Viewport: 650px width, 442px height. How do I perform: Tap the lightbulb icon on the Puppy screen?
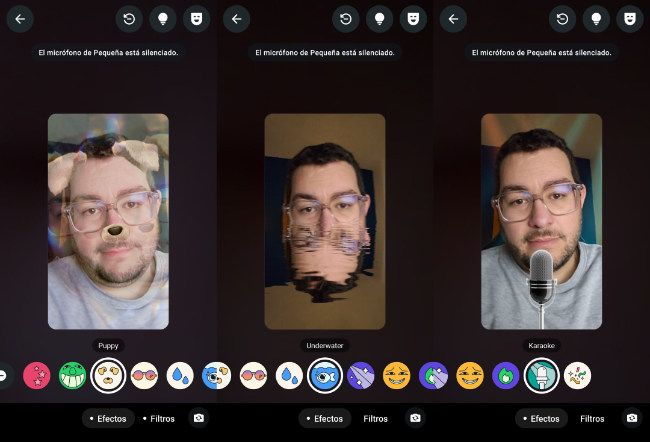[163, 19]
